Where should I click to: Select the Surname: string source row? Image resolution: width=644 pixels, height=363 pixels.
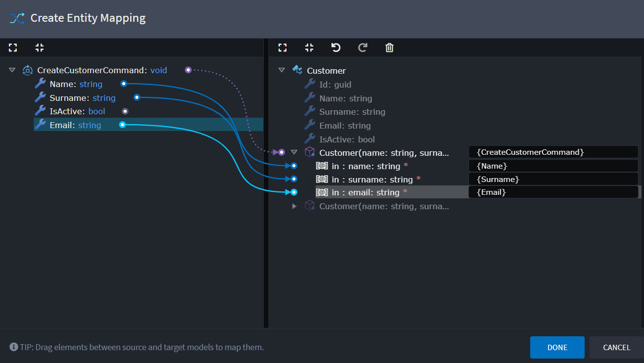83,98
